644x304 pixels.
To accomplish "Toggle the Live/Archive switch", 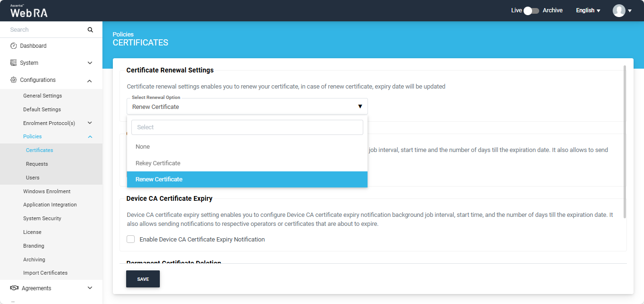I will (531, 10).
